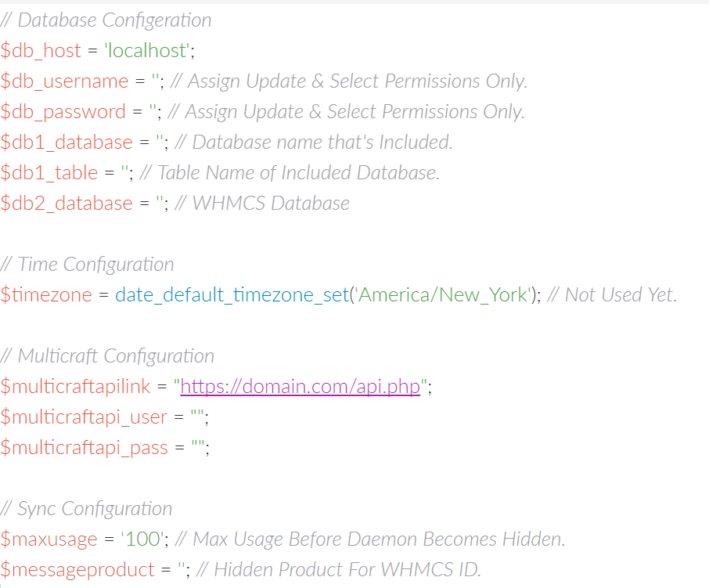The height and width of the screenshot is (588, 709).
Task: Click the date_default_timezone_set function name
Action: point(232,295)
